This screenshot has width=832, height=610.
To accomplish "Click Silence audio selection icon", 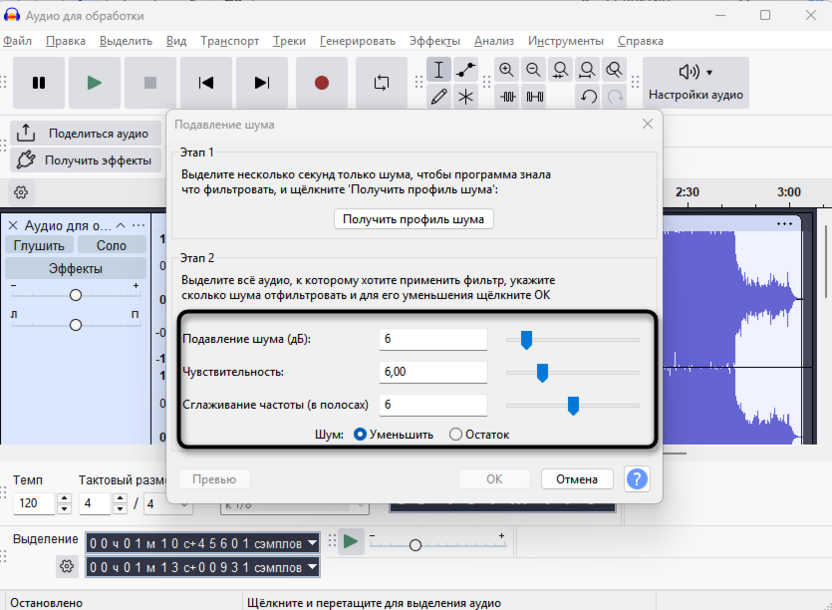I will click(x=534, y=97).
